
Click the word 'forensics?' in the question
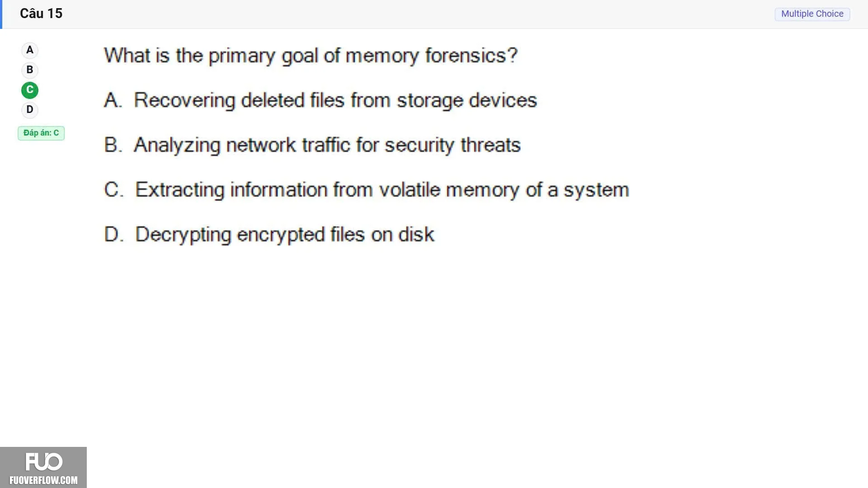[471, 56]
